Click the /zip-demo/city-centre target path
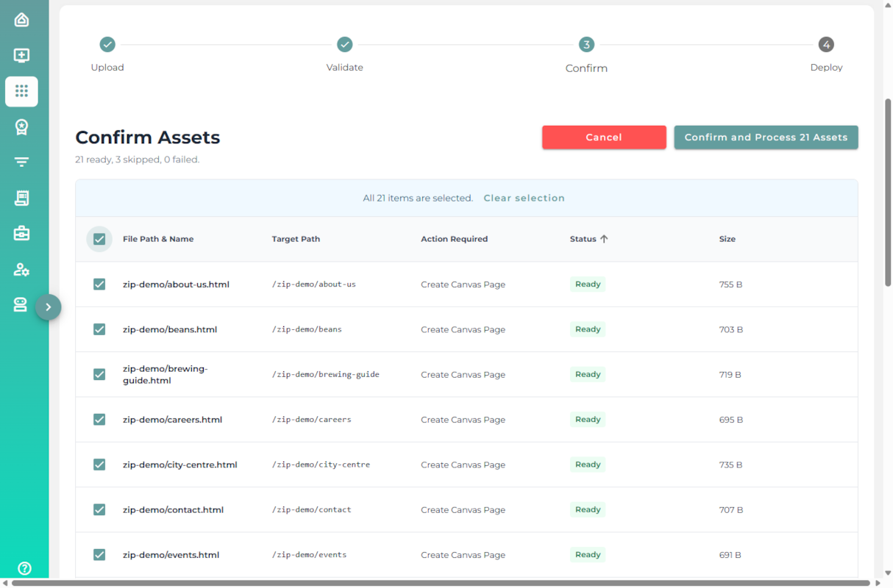The height and width of the screenshot is (588, 893). click(x=321, y=465)
